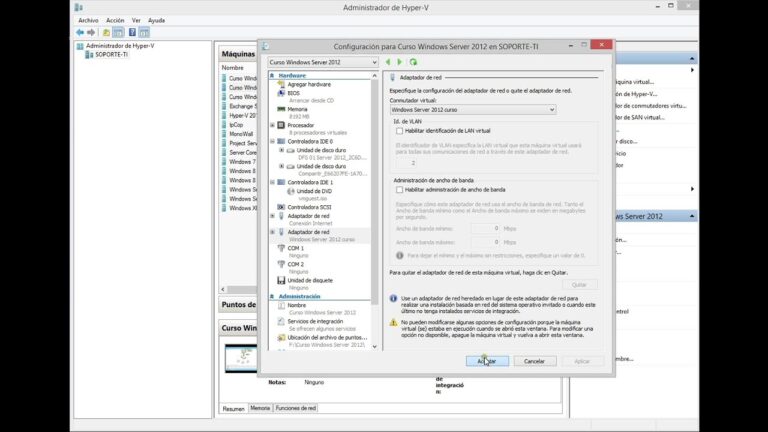Click the forward arrow in Hyper-V toolbar

click(x=91, y=32)
